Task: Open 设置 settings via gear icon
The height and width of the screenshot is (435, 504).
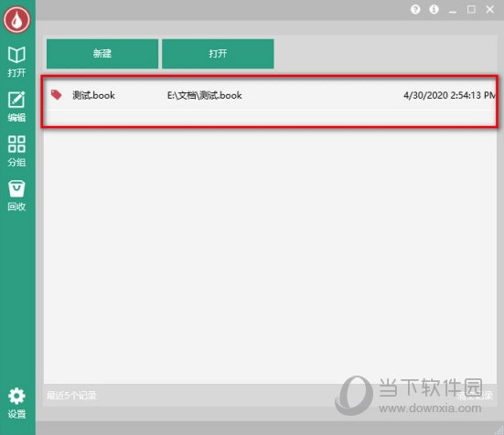Action: [16, 403]
